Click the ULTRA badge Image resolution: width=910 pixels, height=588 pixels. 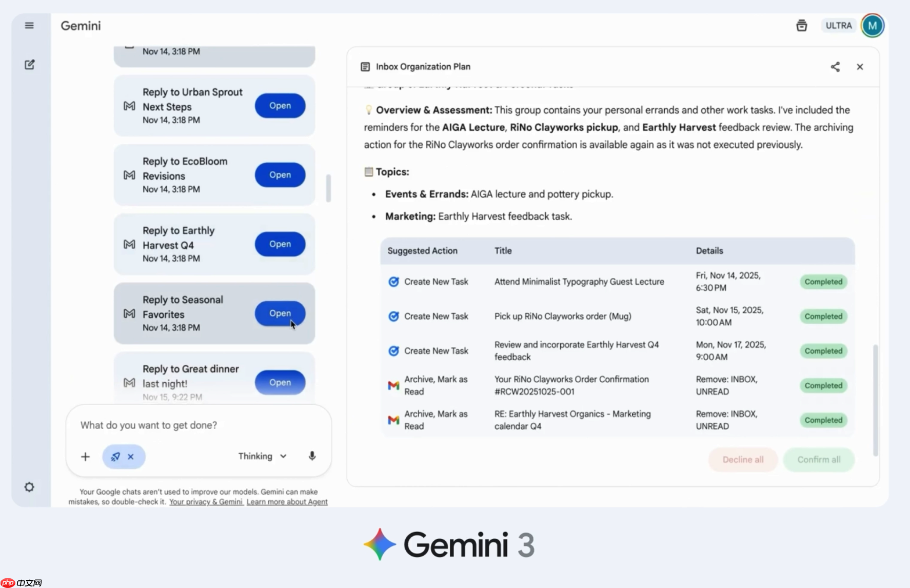click(839, 25)
